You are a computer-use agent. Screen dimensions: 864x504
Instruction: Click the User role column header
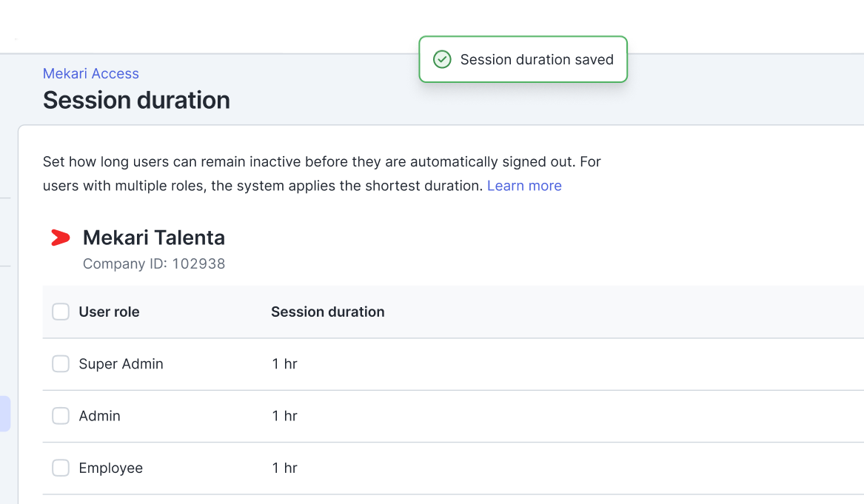109,312
